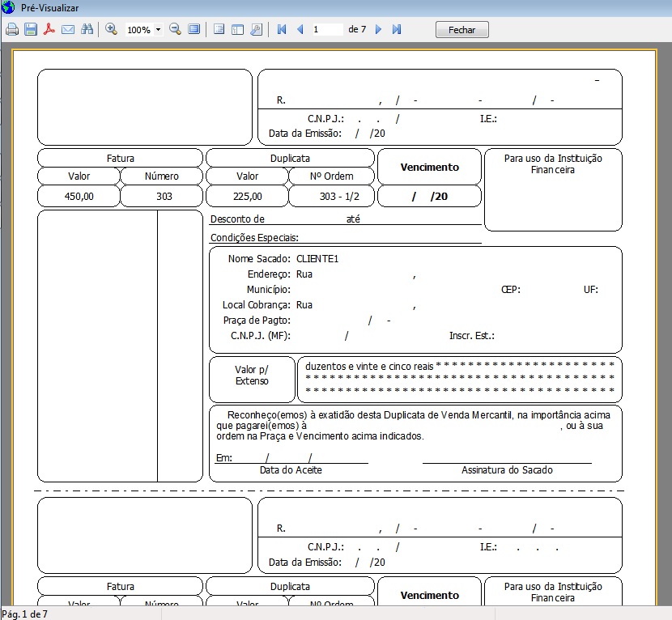This screenshot has height=620, width=672.
Task: Click the Nome Sacado label
Action: (x=259, y=259)
